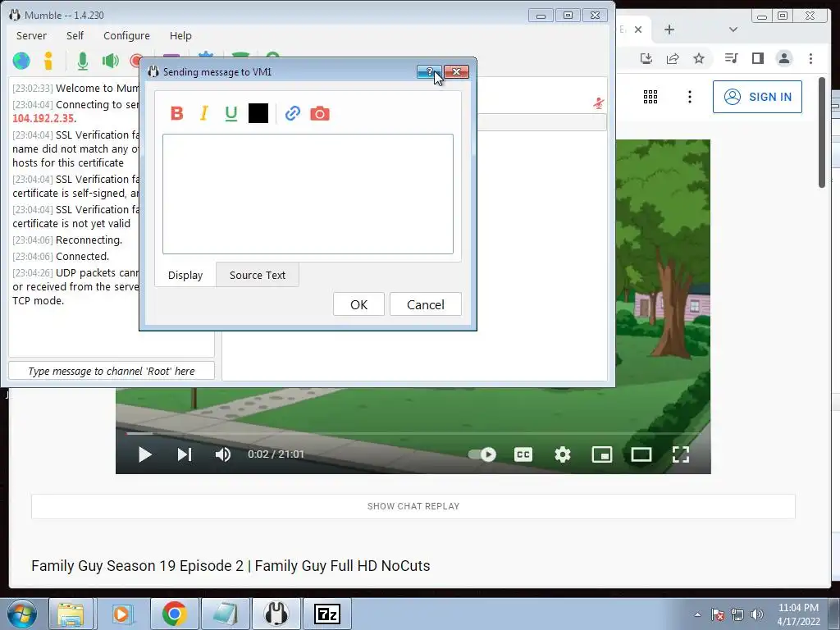Click the server IP 104.192.2.35
This screenshot has width=840, height=630.
coord(43,118)
